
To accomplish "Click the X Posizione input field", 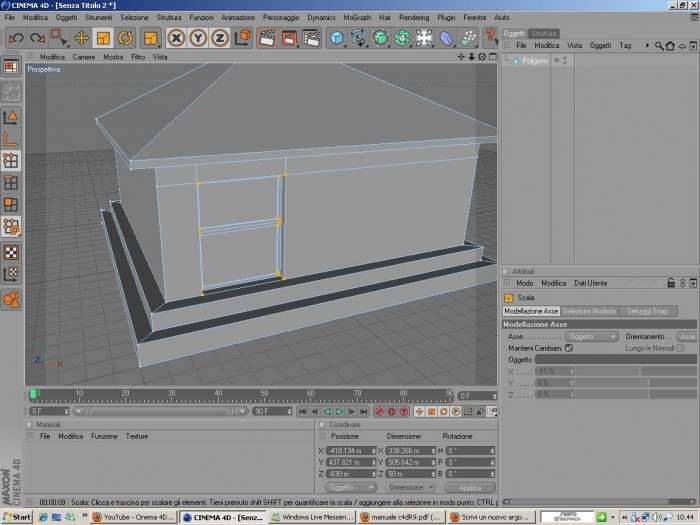I will coord(351,451).
